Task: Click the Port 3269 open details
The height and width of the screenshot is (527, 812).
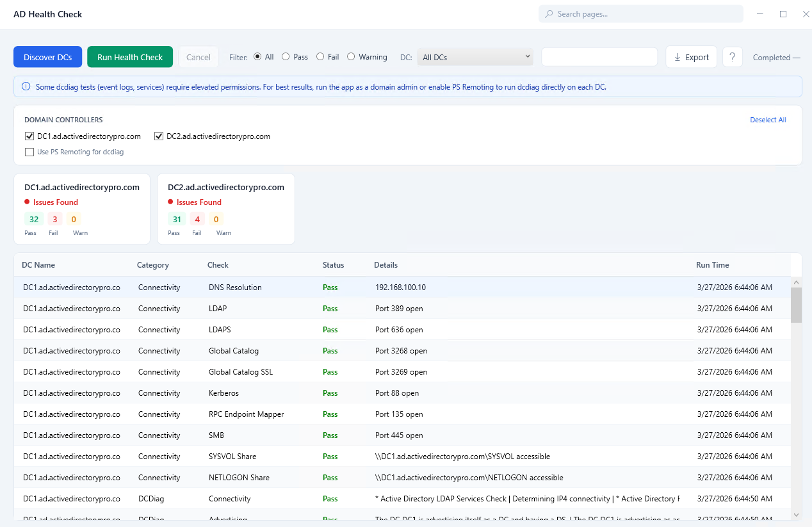Action: (x=401, y=371)
